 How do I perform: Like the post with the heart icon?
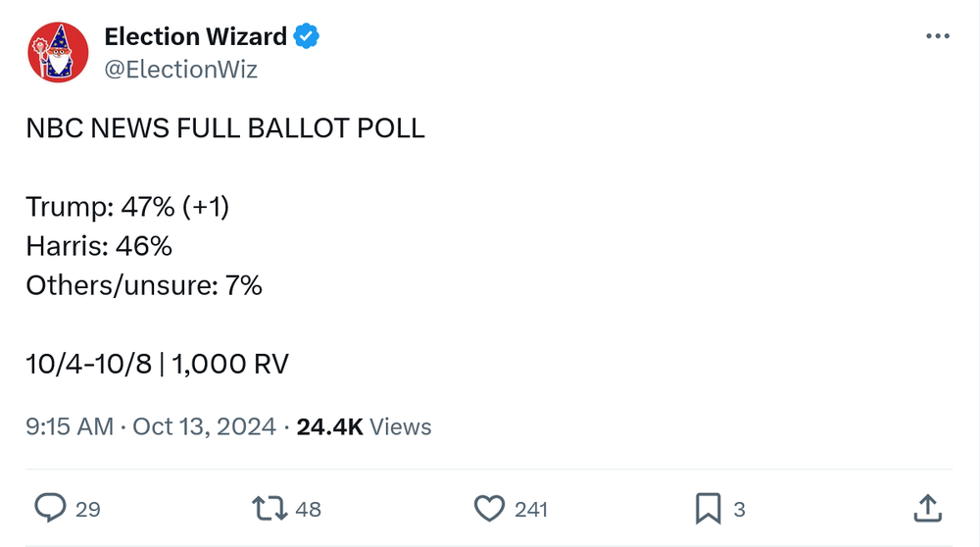point(488,508)
